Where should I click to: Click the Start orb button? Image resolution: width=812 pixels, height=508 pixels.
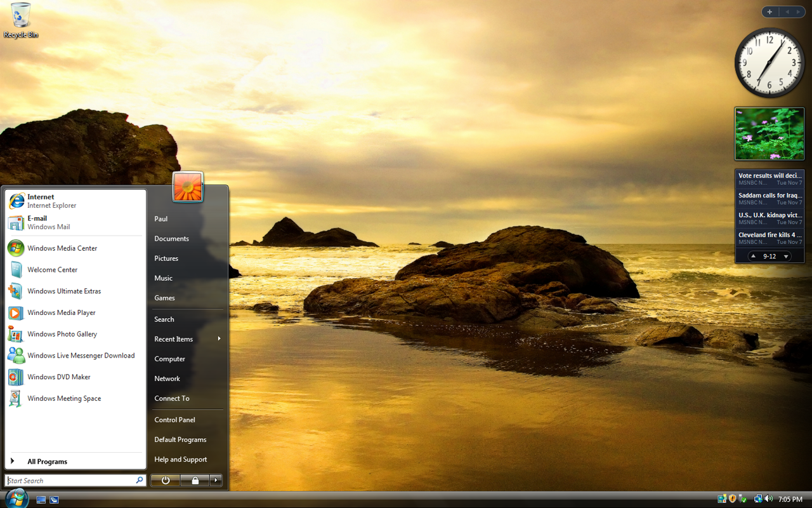pyautogui.click(x=16, y=498)
